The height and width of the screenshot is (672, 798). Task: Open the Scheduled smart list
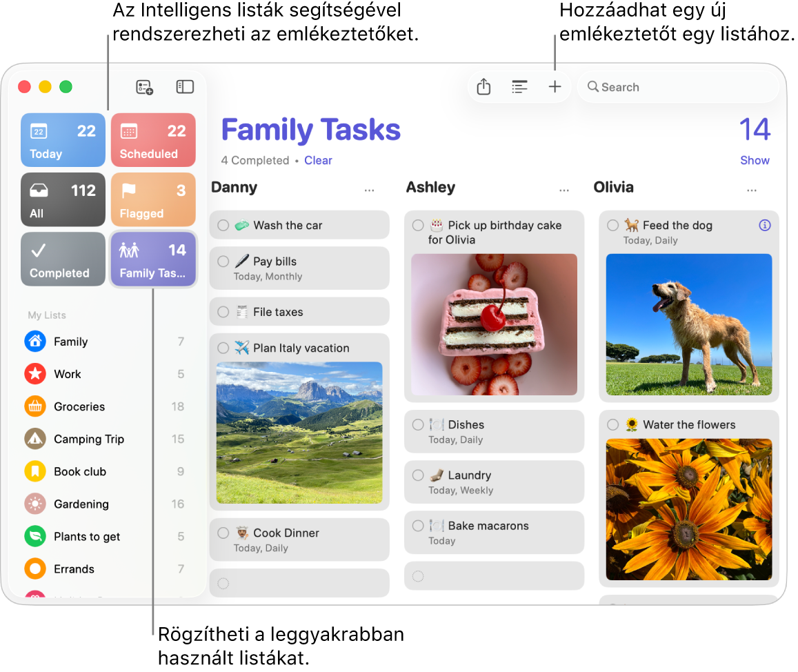[153, 140]
